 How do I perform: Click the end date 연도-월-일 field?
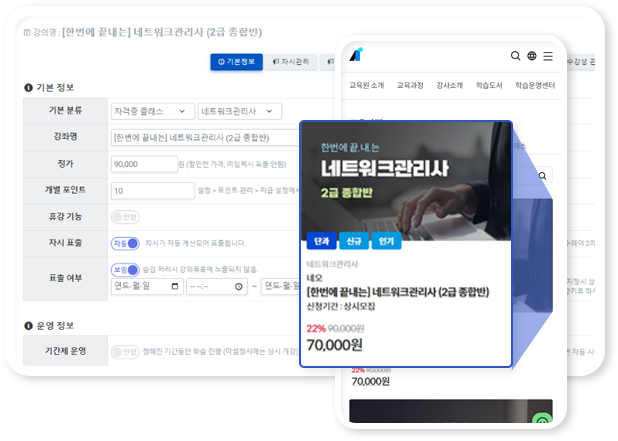(281, 286)
